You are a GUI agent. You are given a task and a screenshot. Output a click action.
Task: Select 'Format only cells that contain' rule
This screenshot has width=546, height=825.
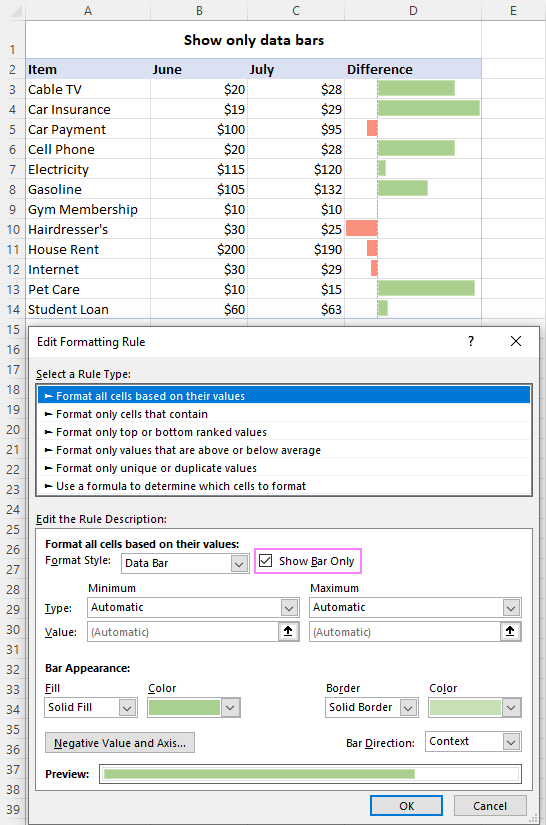(284, 414)
